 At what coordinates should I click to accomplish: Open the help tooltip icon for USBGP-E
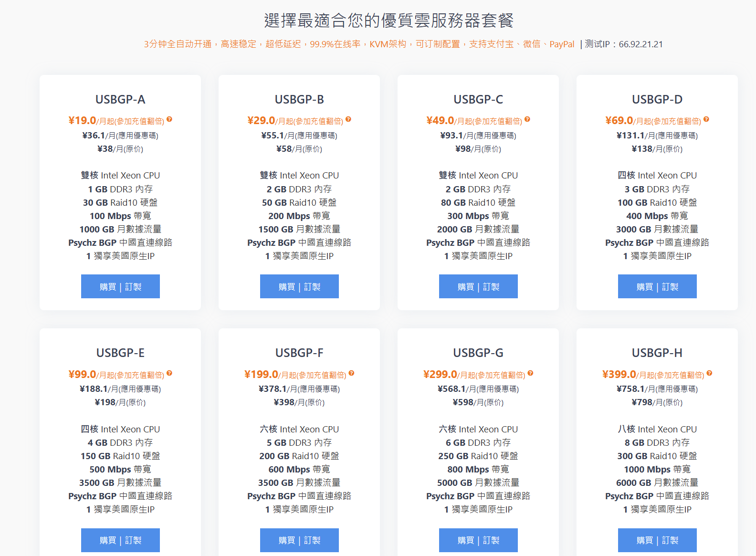coord(169,374)
